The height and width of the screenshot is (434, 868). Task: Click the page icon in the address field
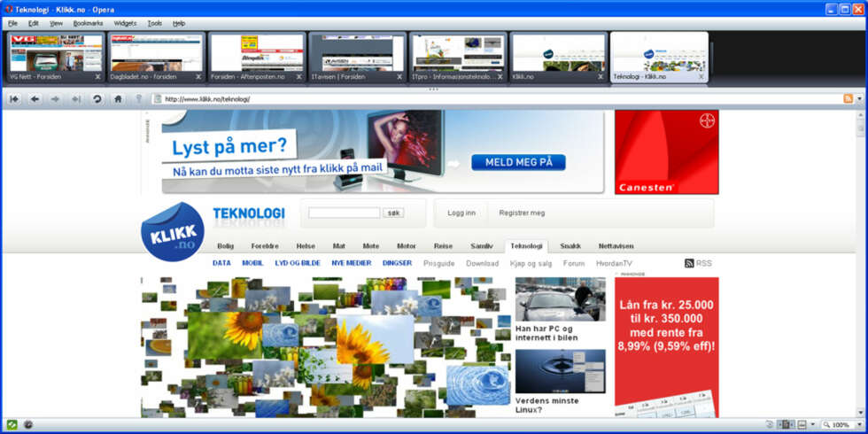tap(158, 99)
